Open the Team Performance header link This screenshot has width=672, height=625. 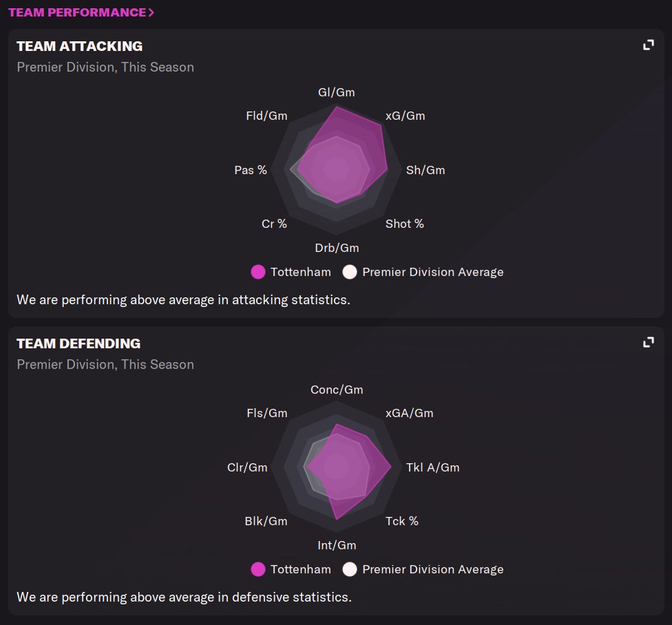tap(77, 12)
